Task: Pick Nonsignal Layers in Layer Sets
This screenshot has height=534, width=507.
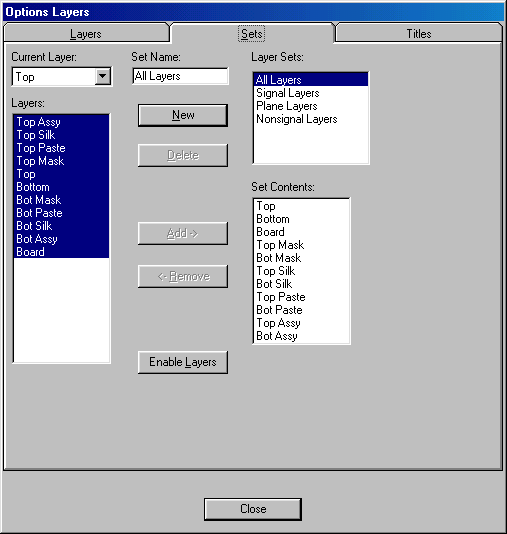Action: (x=311, y=119)
